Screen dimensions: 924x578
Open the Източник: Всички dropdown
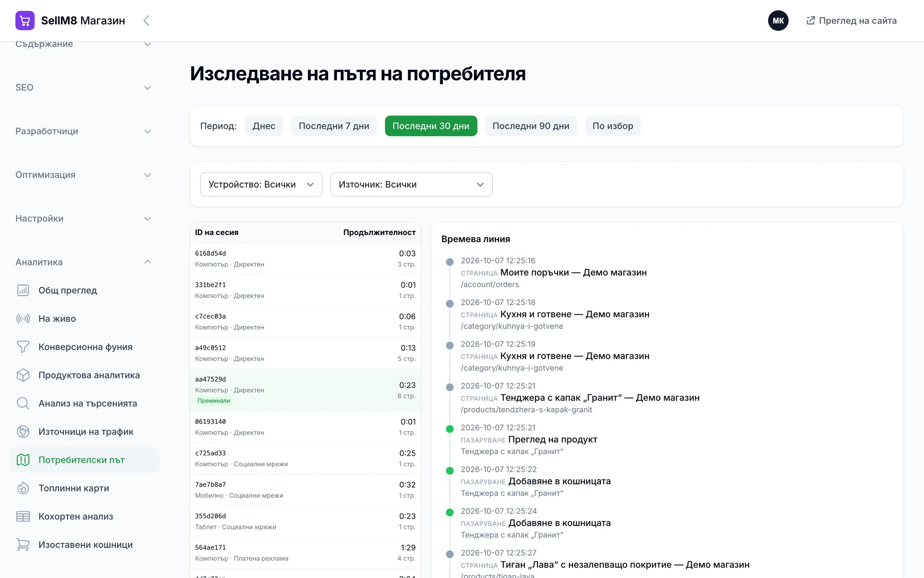point(412,184)
